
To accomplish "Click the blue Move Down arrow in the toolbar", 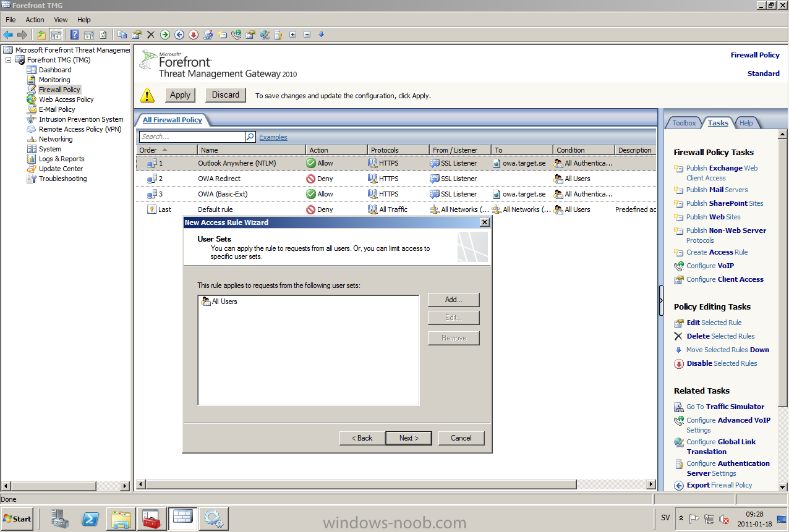I will pyautogui.click(x=322, y=35).
